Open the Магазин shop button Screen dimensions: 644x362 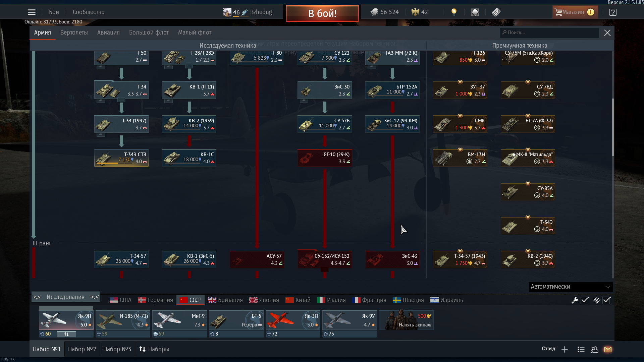click(575, 12)
